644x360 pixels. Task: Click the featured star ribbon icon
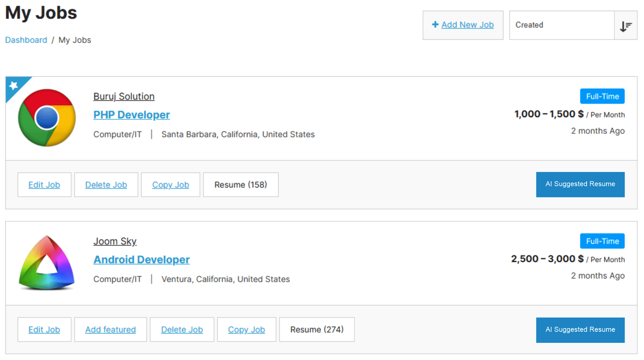14,86
